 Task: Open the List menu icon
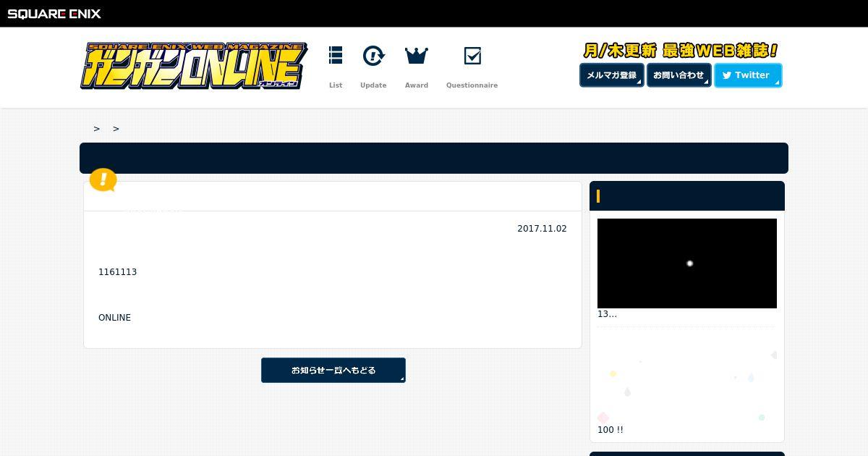(336, 56)
